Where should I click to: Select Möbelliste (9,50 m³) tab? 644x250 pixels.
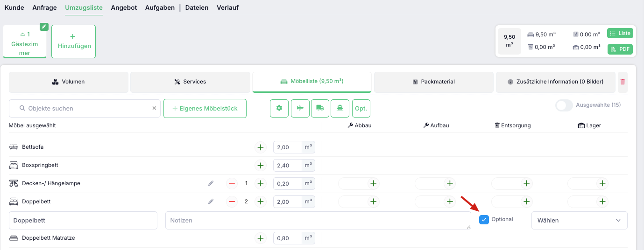pos(312,82)
